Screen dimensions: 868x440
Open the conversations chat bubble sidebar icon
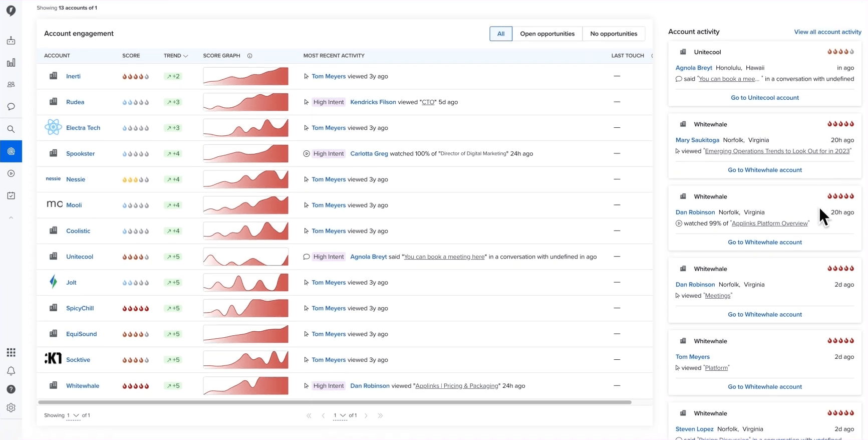tap(11, 107)
